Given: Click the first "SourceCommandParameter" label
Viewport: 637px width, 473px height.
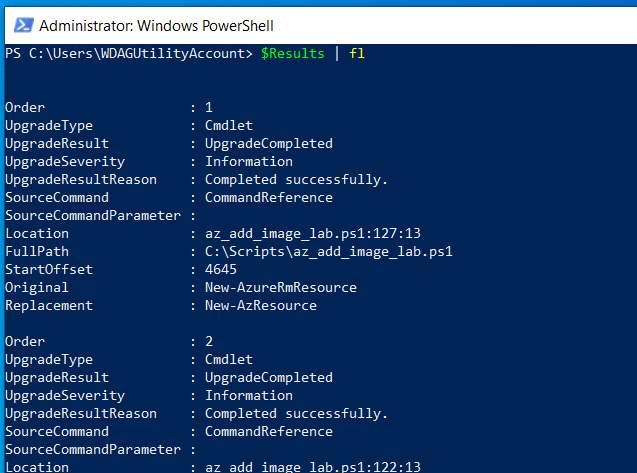Looking at the screenshot, I should pos(92,215).
